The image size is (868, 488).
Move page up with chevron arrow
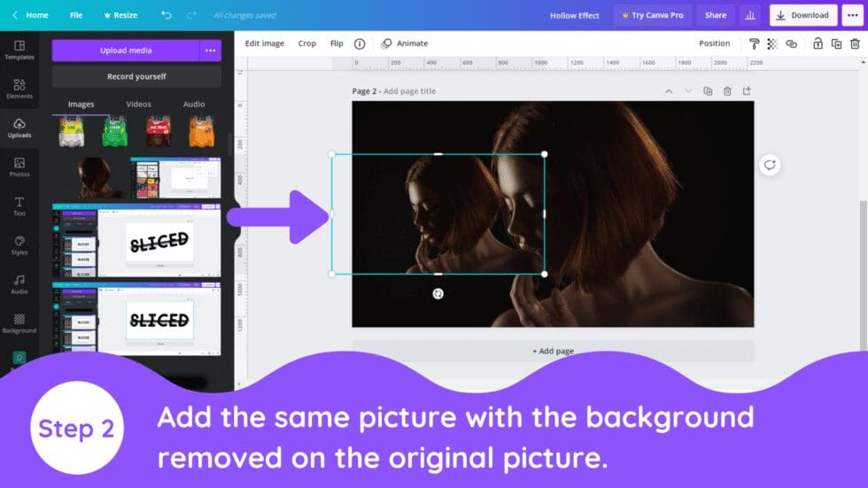pyautogui.click(x=669, y=91)
